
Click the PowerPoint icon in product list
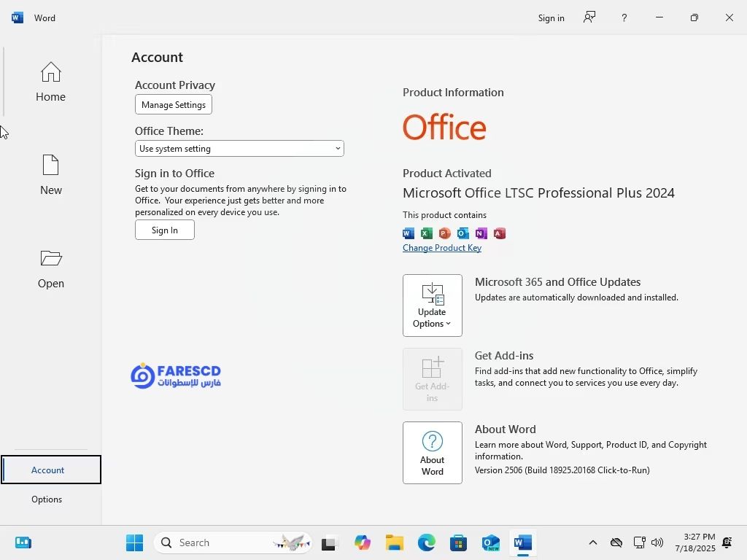[x=444, y=233]
